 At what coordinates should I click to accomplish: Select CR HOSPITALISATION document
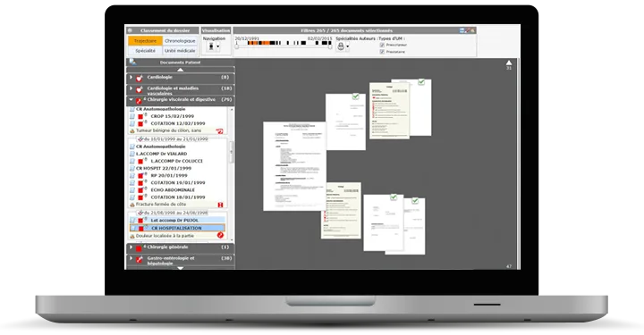tap(177, 228)
